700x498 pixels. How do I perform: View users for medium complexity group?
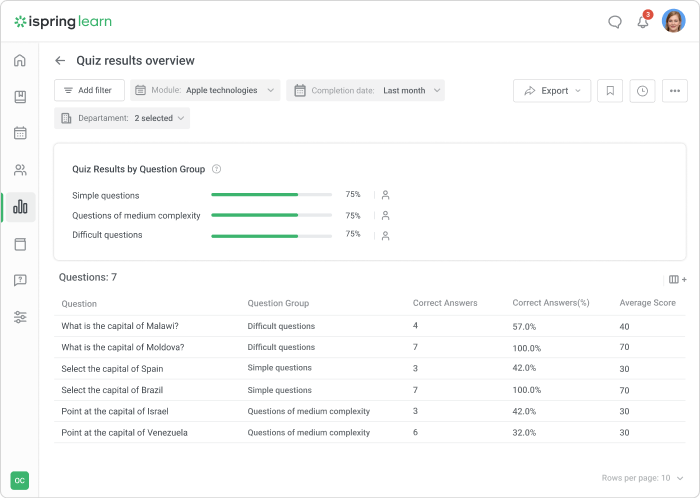pos(386,216)
